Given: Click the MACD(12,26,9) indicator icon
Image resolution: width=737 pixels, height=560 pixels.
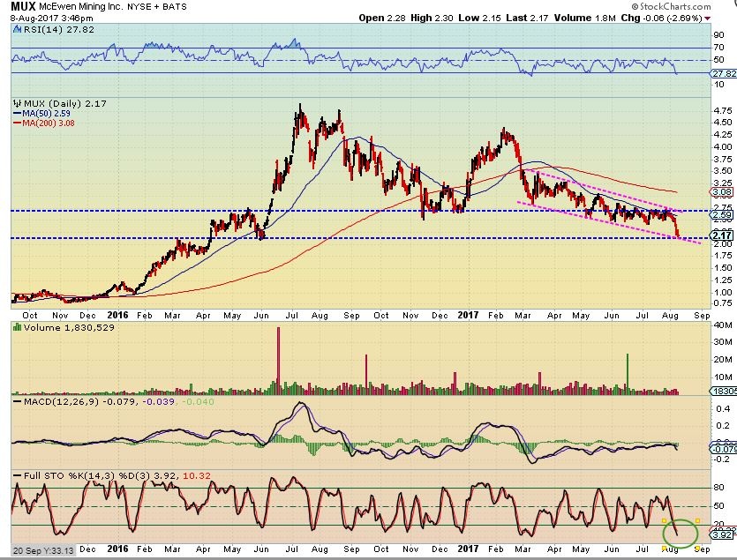Looking at the screenshot, I should click(15, 402).
